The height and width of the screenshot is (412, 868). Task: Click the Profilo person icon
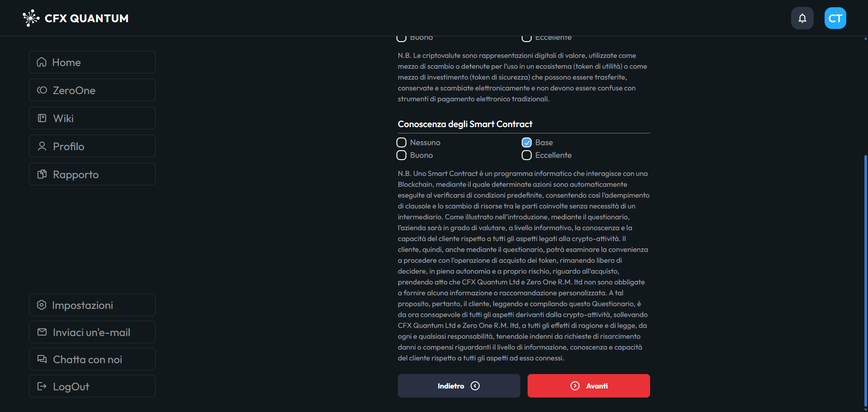[x=42, y=147]
